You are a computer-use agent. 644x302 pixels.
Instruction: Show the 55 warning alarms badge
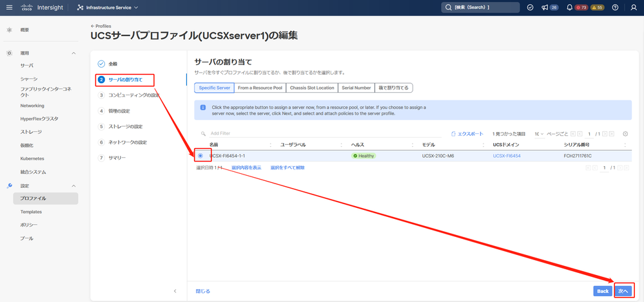click(597, 7)
